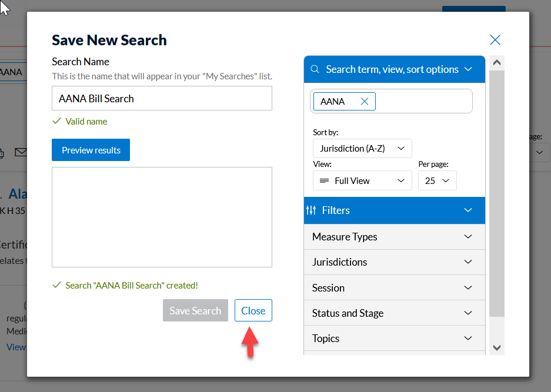Expand the Session filter
The image size is (551, 392).
pos(394,288)
